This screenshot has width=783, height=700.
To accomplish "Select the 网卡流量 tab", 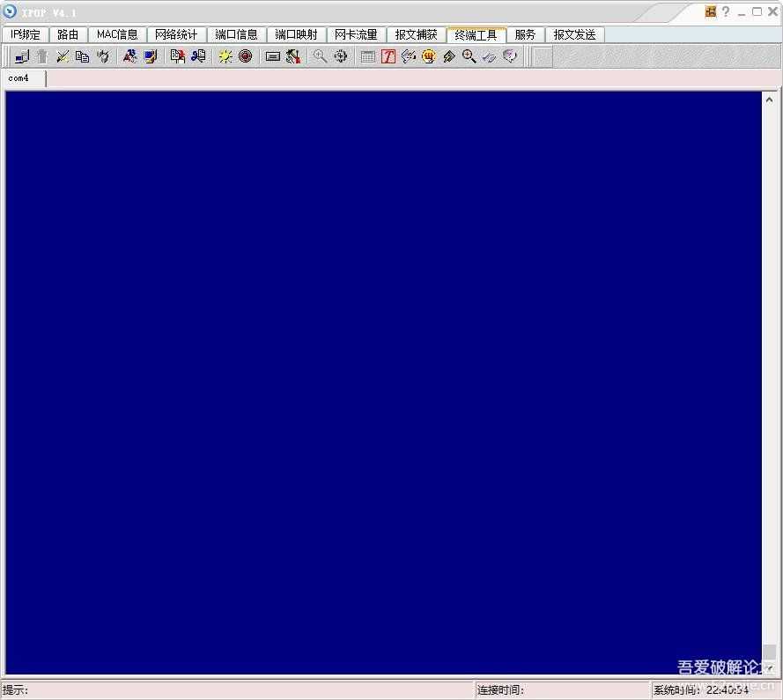I will (x=356, y=35).
